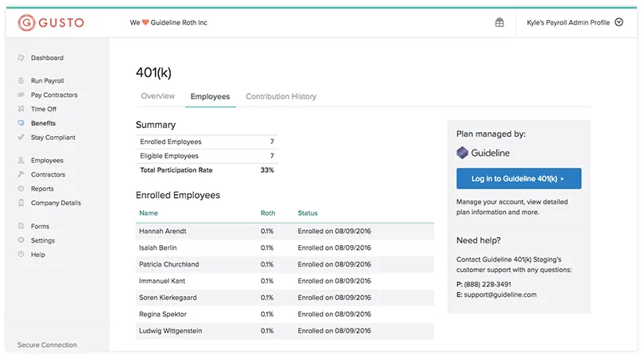The width and height of the screenshot is (644, 358).
Task: Click the Gusto logo icon
Action: point(26,22)
